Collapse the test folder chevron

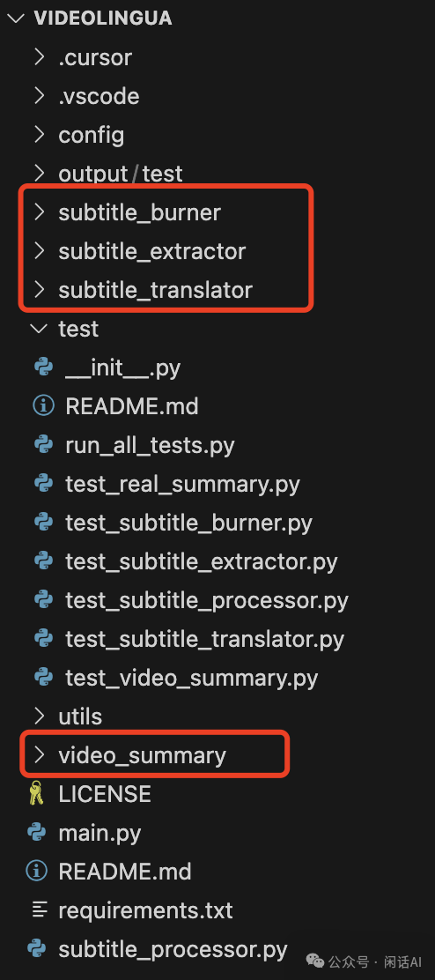point(40,329)
